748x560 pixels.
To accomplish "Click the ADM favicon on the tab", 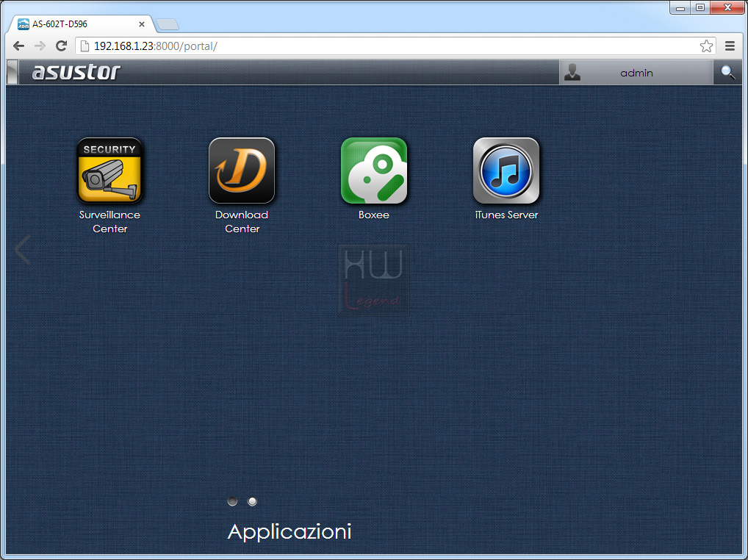I will [24, 24].
